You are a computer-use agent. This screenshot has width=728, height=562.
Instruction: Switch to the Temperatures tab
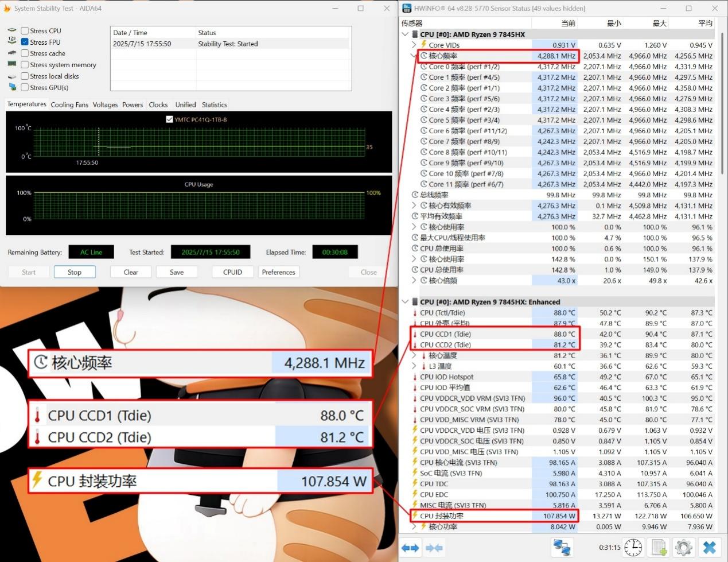pos(26,104)
